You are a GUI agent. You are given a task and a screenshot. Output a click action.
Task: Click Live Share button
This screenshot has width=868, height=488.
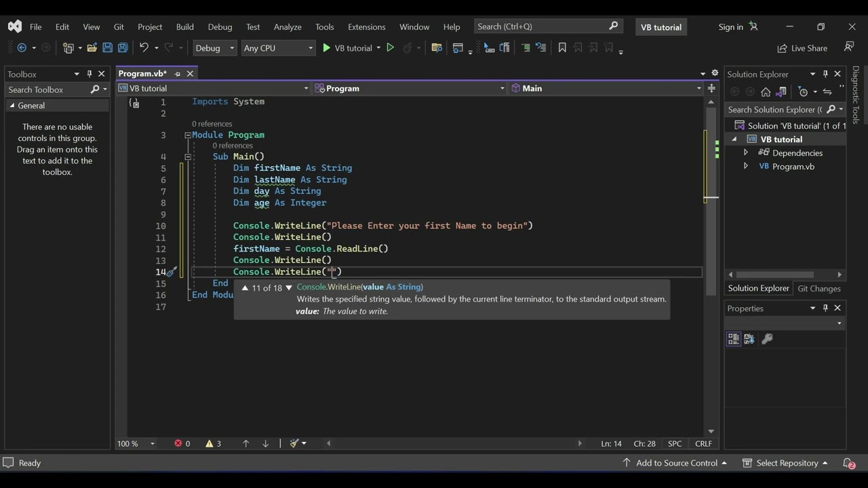802,48
